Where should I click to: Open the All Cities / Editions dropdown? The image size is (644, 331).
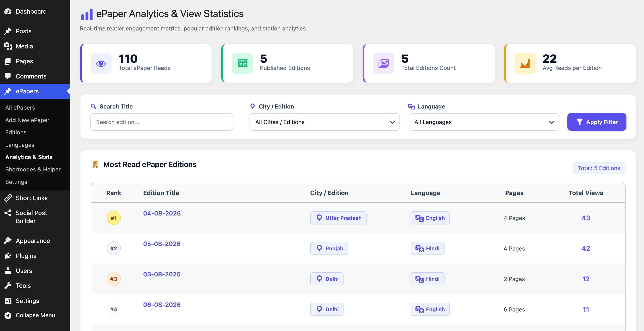tap(324, 122)
